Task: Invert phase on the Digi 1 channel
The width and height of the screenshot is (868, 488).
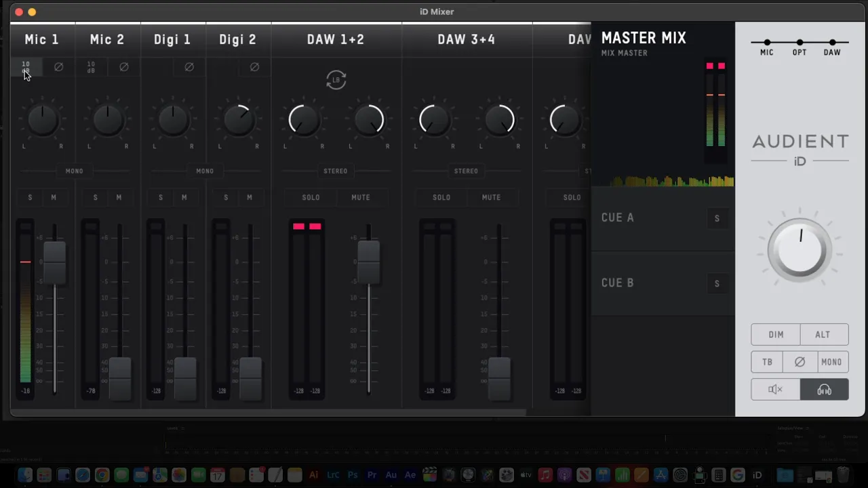Action: (189, 67)
